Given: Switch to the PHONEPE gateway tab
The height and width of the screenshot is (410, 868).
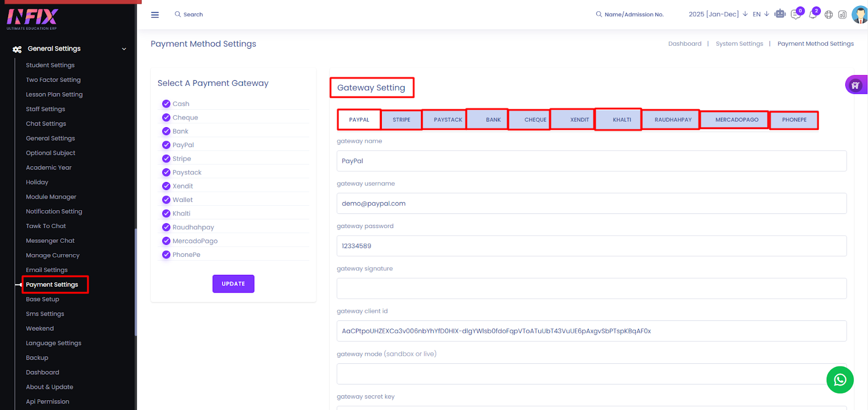Looking at the screenshot, I should pyautogui.click(x=794, y=119).
